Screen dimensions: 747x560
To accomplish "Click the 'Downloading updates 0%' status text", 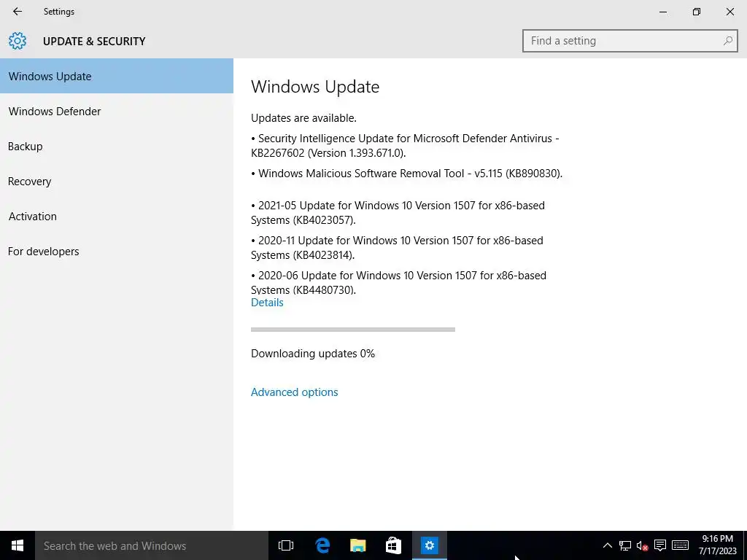I will point(312,354).
